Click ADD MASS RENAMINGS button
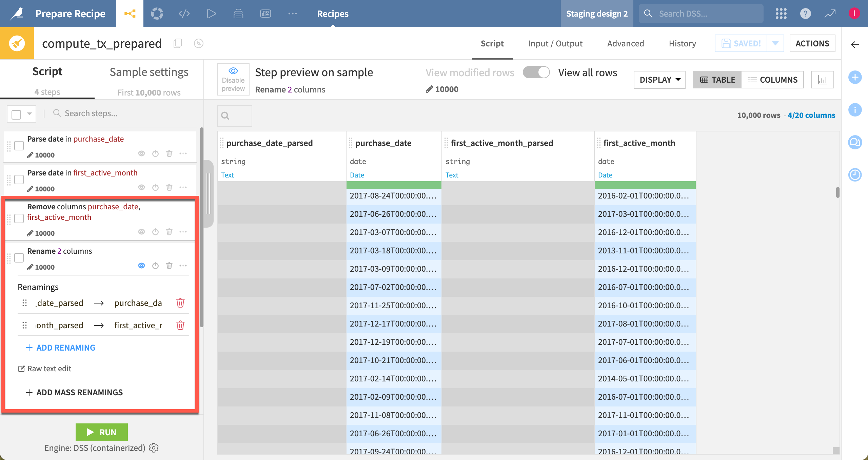The width and height of the screenshot is (868, 460). pyautogui.click(x=74, y=392)
